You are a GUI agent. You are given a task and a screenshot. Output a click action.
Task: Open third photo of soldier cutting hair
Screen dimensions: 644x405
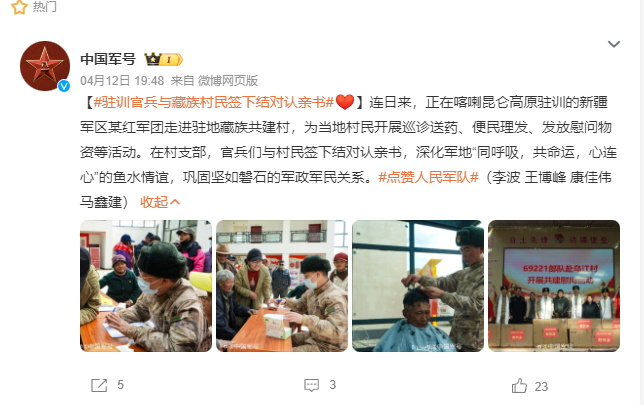click(418, 286)
